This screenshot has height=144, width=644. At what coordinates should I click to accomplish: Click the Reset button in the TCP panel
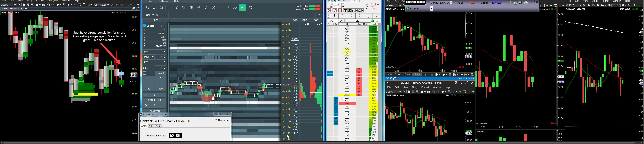point(161,73)
